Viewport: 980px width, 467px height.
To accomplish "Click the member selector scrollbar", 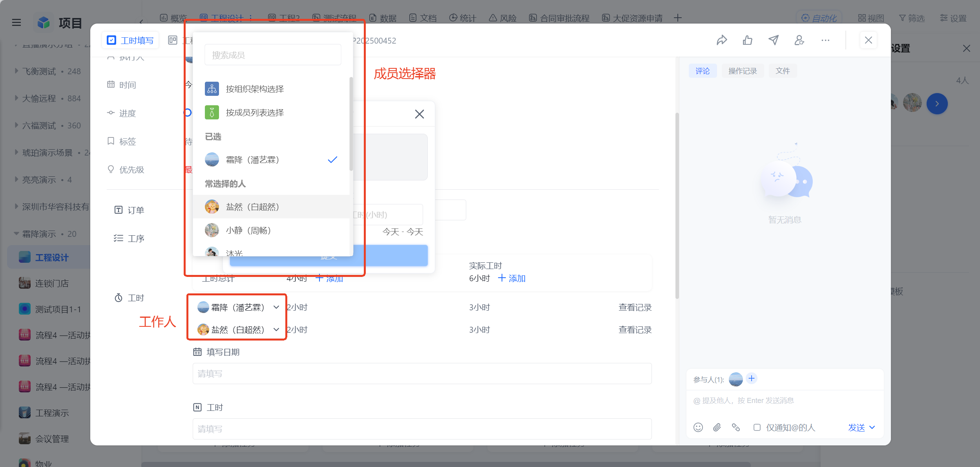I will pos(351,124).
